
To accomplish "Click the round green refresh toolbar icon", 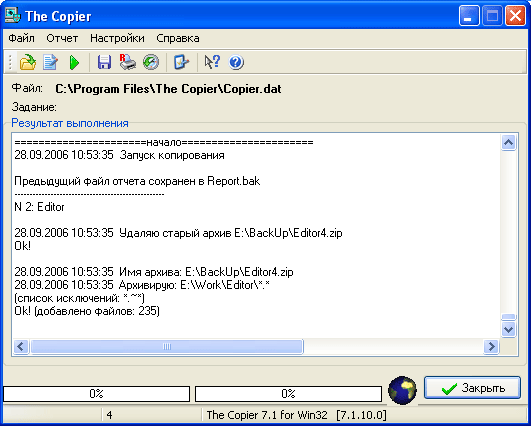I will pyautogui.click(x=151, y=62).
